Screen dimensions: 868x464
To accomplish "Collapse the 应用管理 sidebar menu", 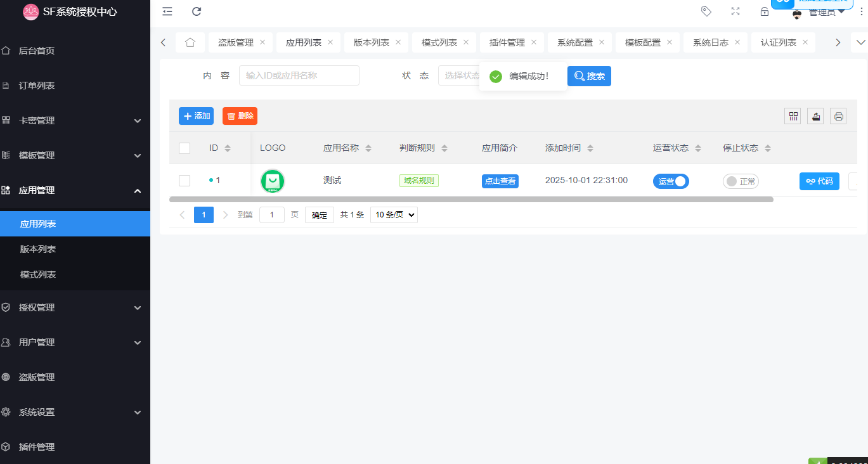I will tap(75, 190).
